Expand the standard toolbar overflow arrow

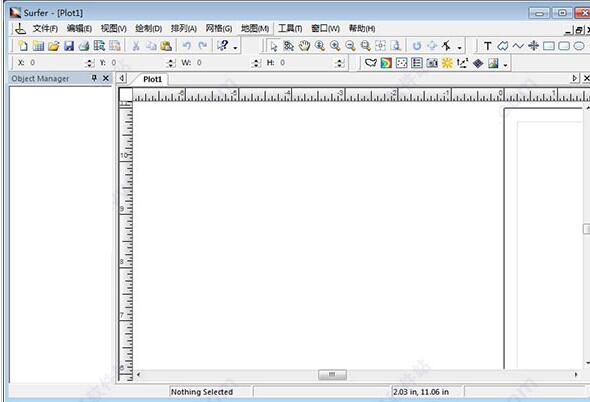click(x=235, y=48)
